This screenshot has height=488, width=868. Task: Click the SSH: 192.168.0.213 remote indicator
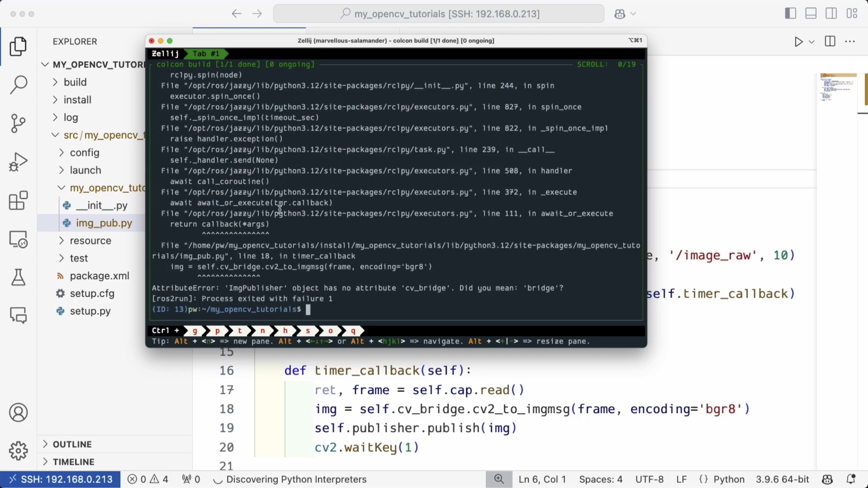(x=60, y=479)
